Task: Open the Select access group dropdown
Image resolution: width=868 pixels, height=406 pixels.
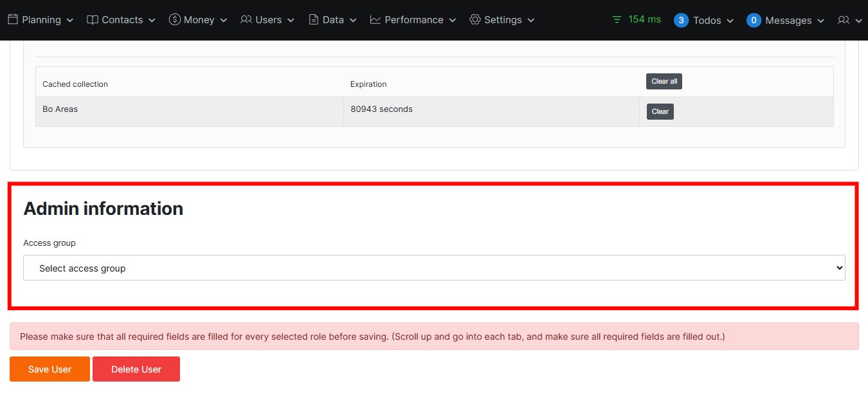Action: coord(434,268)
